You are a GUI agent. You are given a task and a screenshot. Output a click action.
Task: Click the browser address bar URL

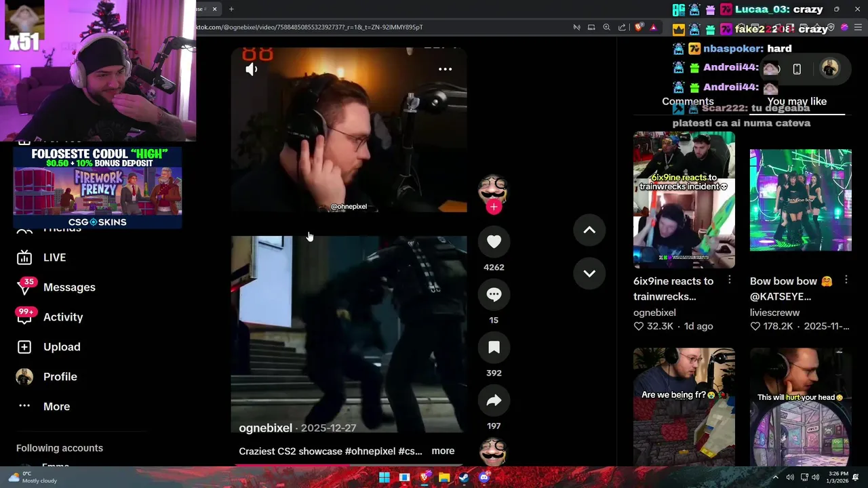pyautogui.click(x=309, y=27)
